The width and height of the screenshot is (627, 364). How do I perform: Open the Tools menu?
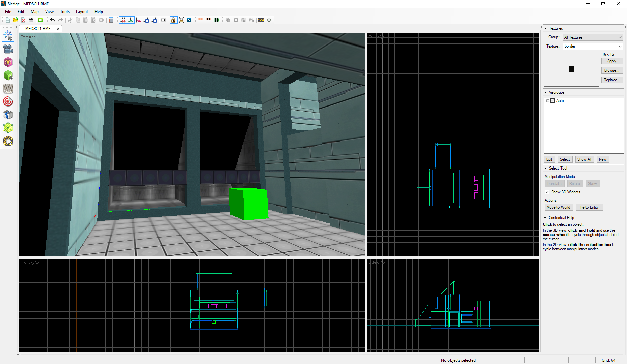(65, 11)
